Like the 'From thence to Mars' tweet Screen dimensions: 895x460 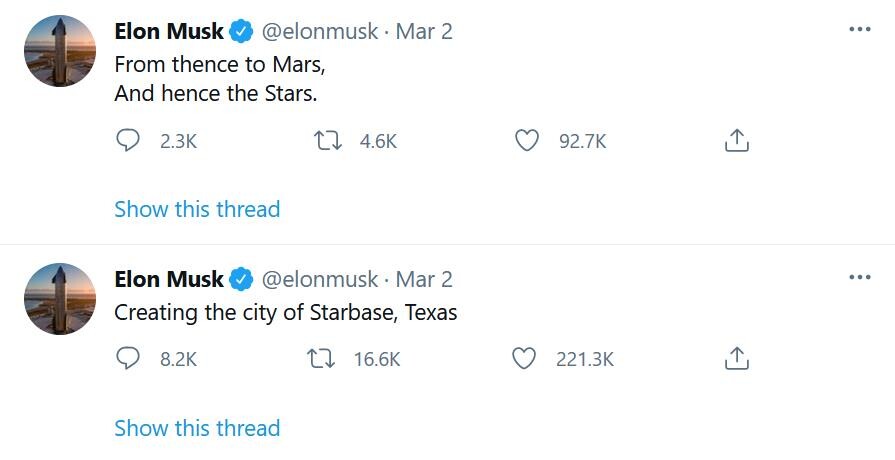pos(527,140)
